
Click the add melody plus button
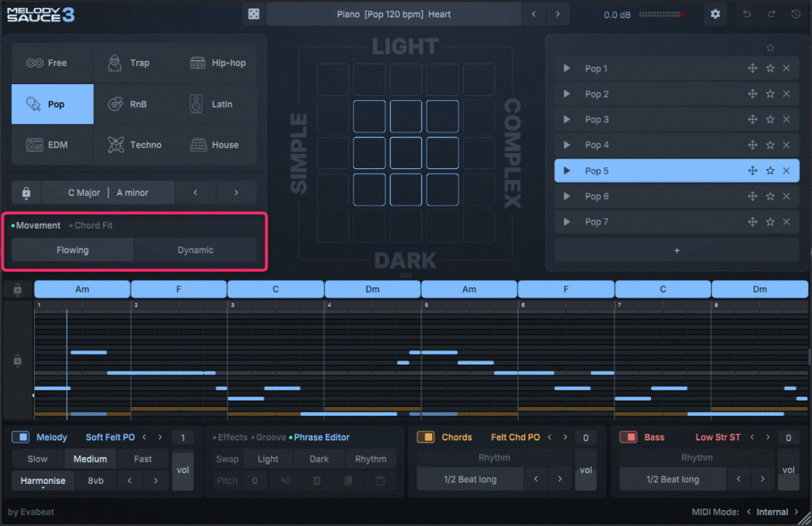[676, 250]
